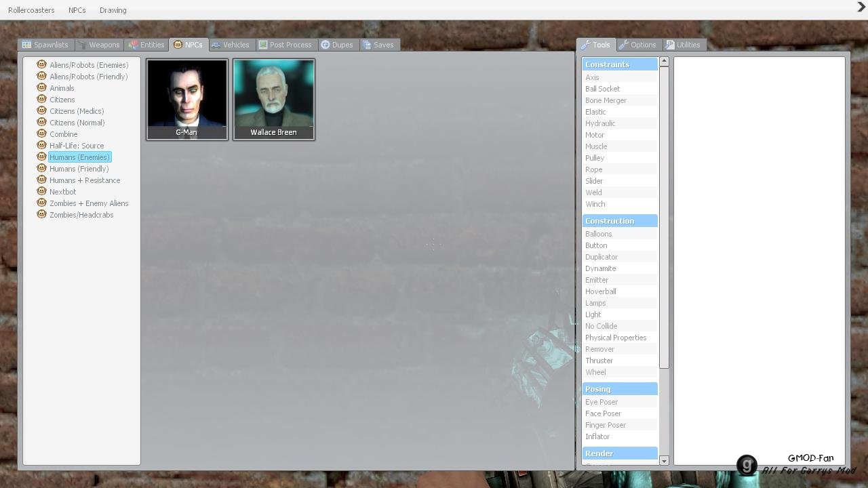868x488 pixels.
Task: Select the Duplicator tool
Action: coord(620,257)
